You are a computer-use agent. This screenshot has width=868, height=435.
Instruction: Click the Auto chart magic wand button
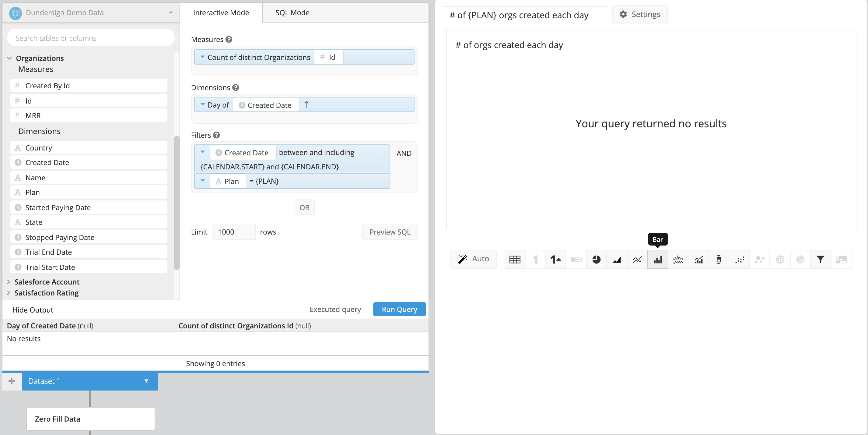pyautogui.click(x=474, y=259)
